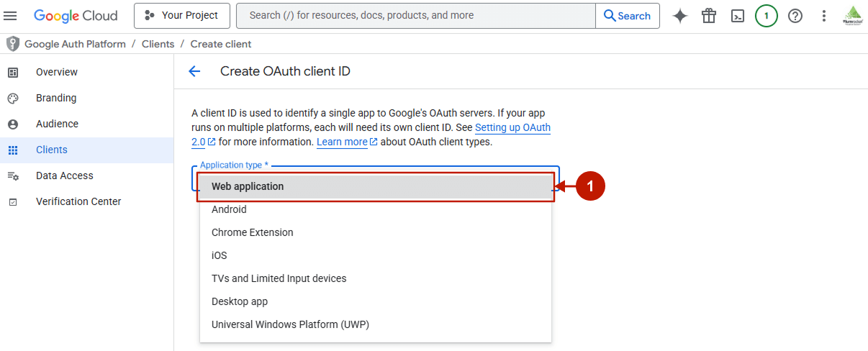Go to Google Auth Platform breadcrumb

[x=75, y=44]
